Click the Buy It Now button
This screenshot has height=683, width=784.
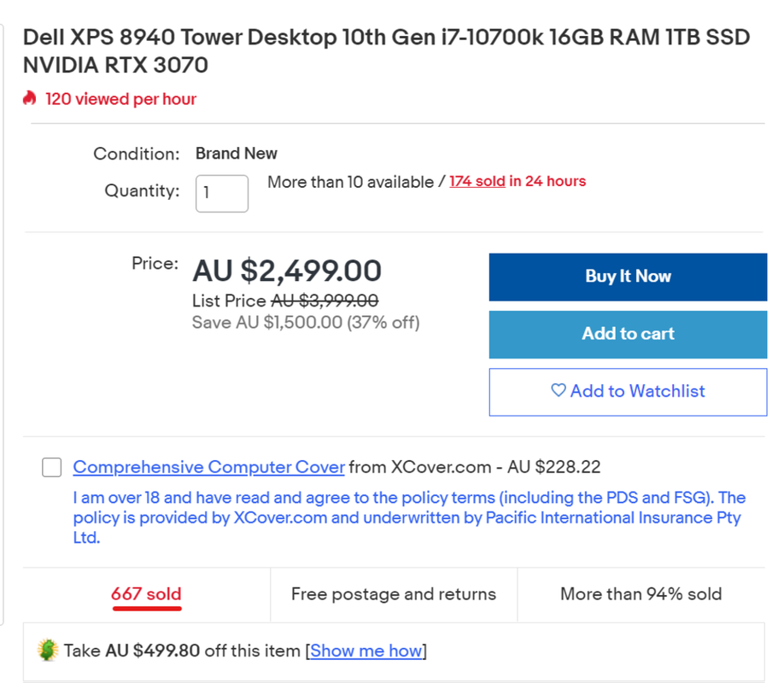pos(628,277)
